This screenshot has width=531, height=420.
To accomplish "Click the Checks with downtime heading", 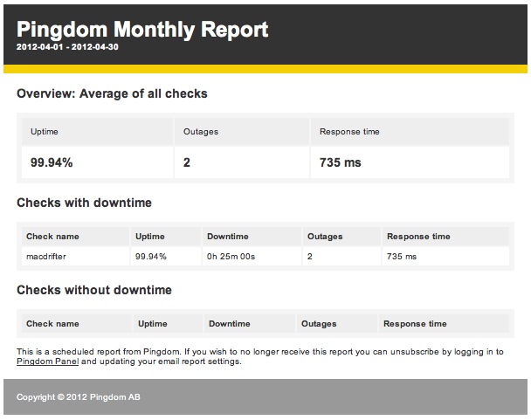I will [x=84, y=203].
